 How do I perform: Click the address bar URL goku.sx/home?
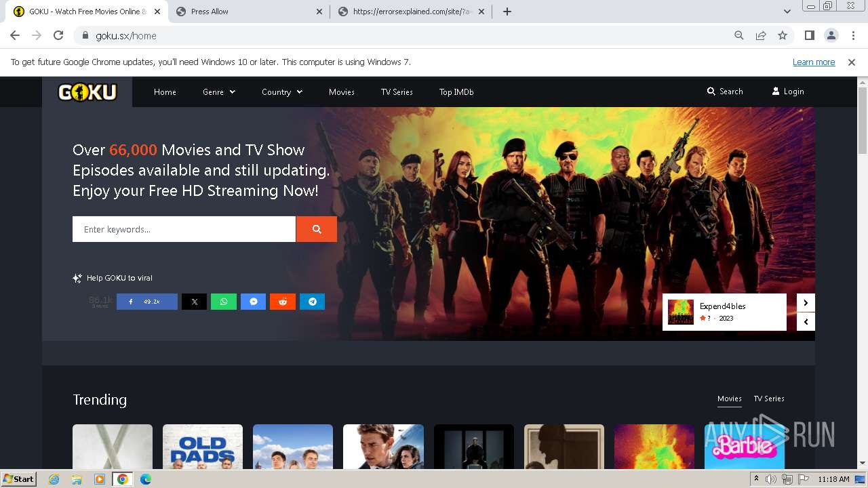tap(126, 36)
